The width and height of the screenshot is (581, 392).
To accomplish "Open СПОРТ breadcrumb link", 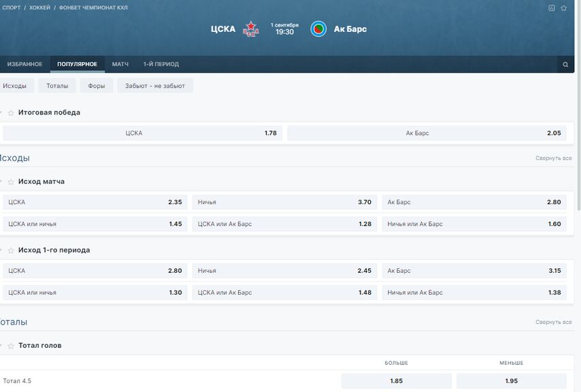I will (x=12, y=7).
